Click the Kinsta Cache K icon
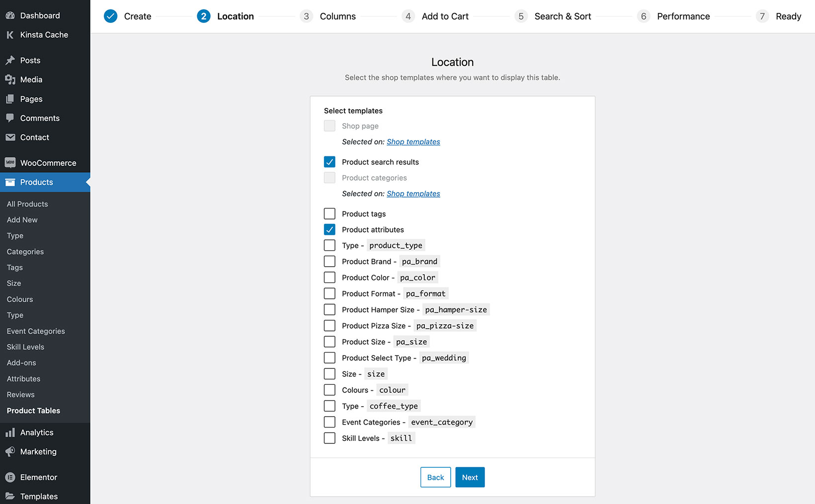Viewport: 815px width, 504px height. [x=10, y=35]
